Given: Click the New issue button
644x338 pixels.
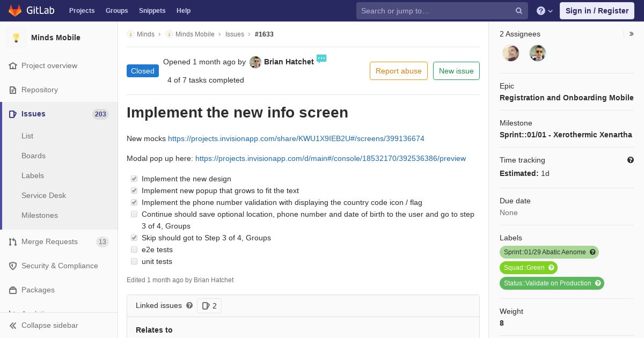Looking at the screenshot, I should [x=456, y=71].
